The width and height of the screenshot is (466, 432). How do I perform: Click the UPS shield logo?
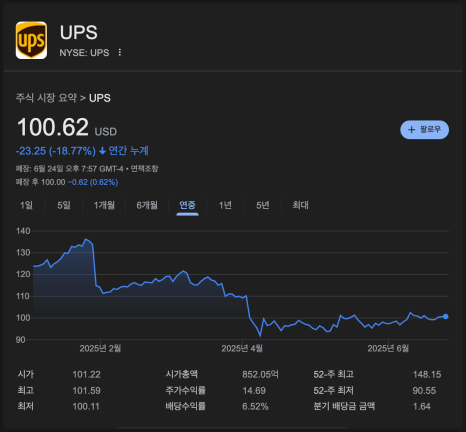(31, 40)
